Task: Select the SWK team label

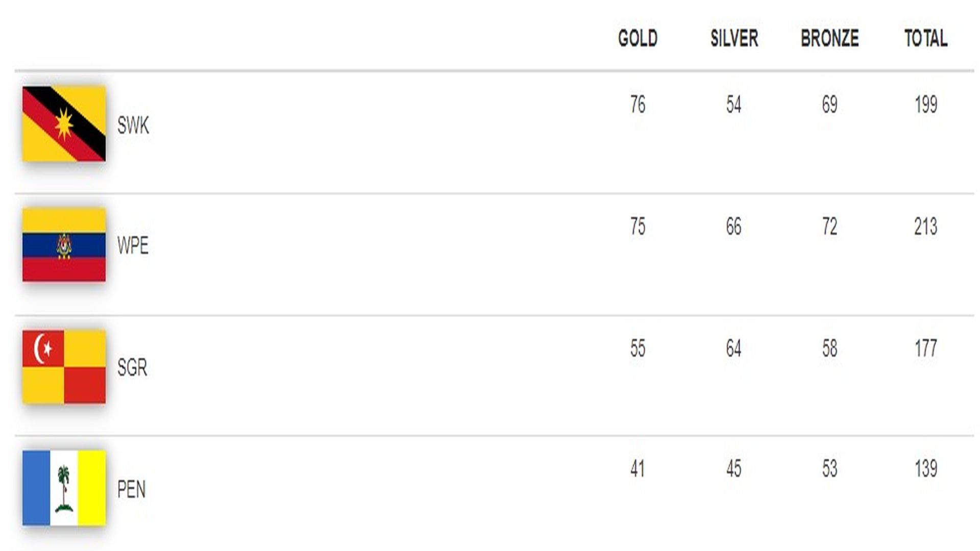Action: point(133,126)
